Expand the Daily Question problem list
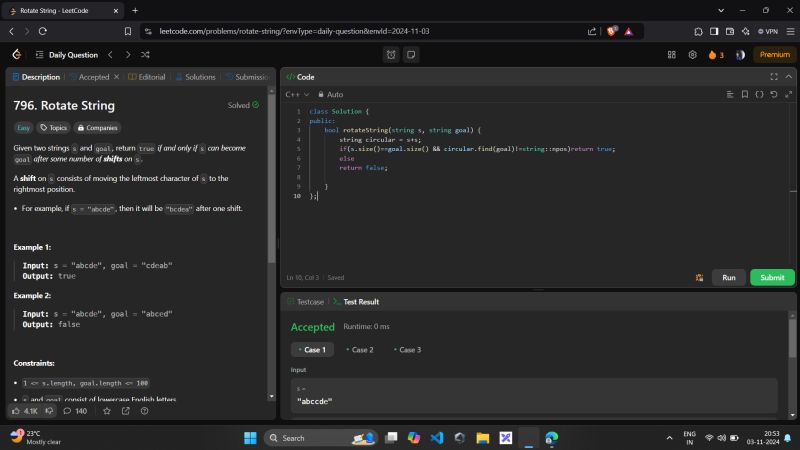The height and width of the screenshot is (450, 800). tap(66, 55)
